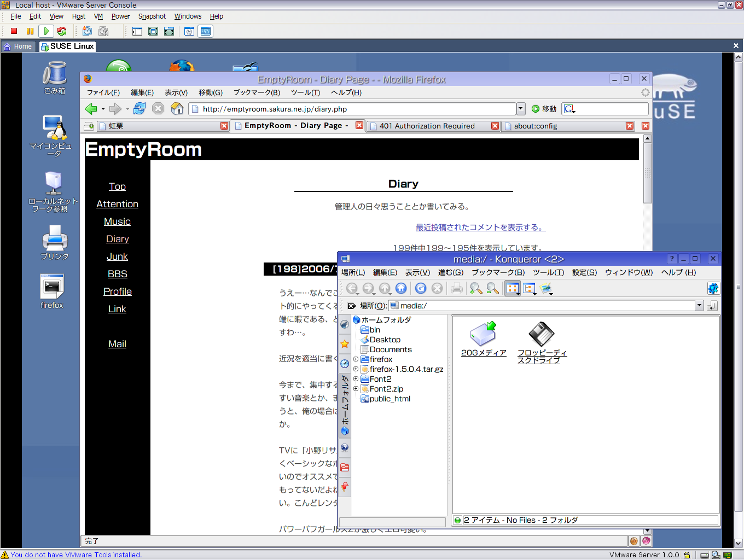
Task: Switch to the VMware Home tab
Action: point(18,46)
